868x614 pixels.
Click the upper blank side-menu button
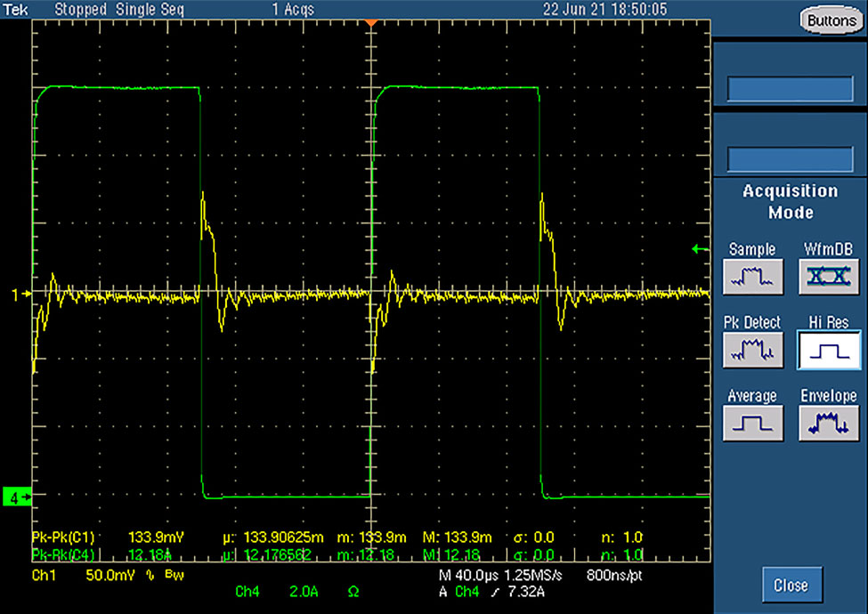pyautogui.click(x=790, y=89)
